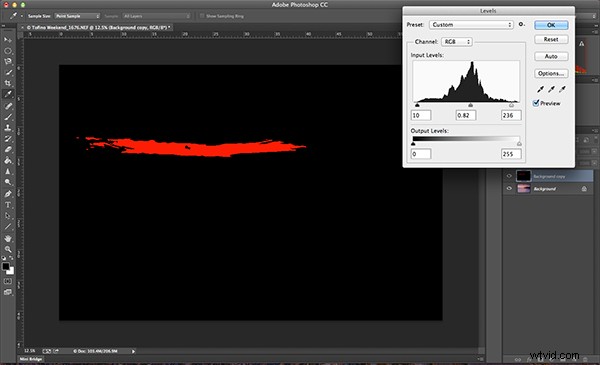Click the input black point slider

click(417, 105)
